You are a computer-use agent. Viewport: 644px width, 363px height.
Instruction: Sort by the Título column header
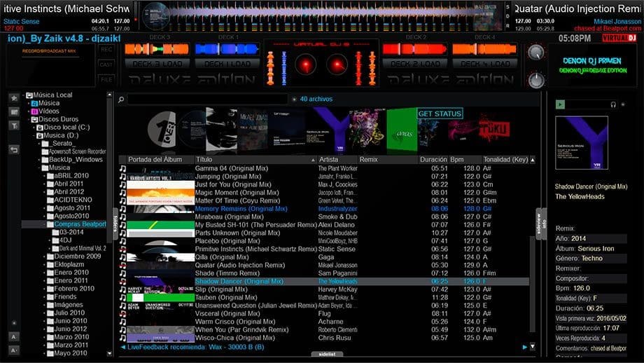[x=255, y=160]
